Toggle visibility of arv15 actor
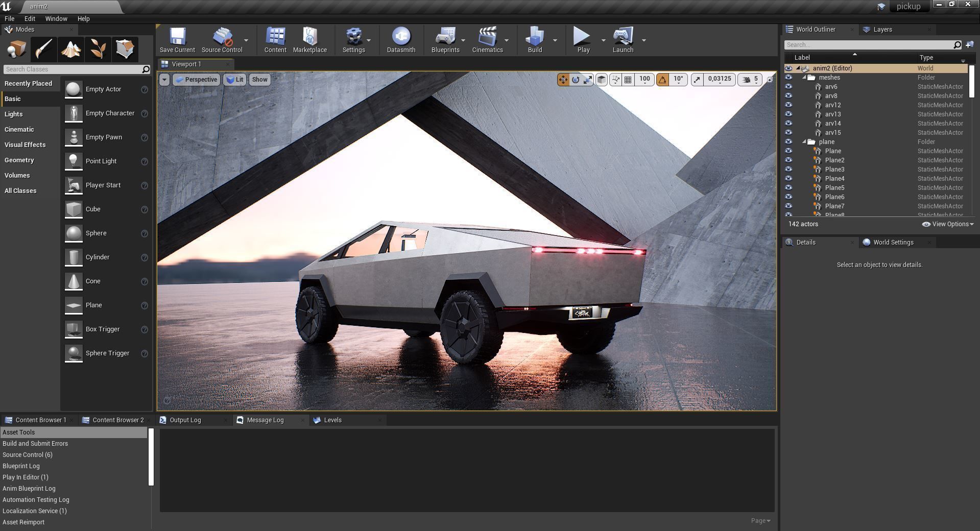 (x=788, y=133)
